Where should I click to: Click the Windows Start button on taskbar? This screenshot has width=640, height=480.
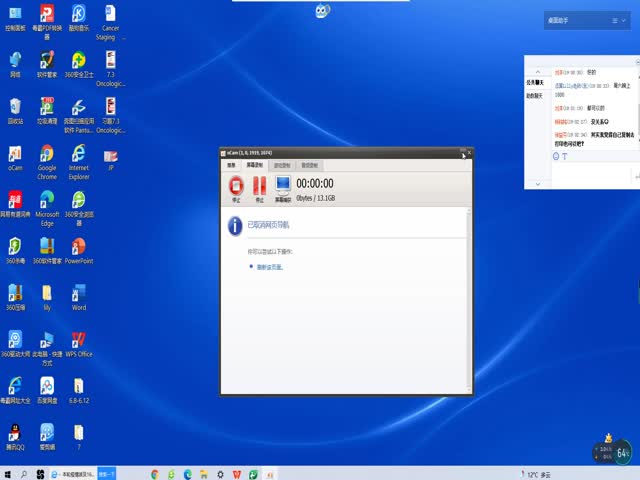pyautogui.click(x=7, y=473)
